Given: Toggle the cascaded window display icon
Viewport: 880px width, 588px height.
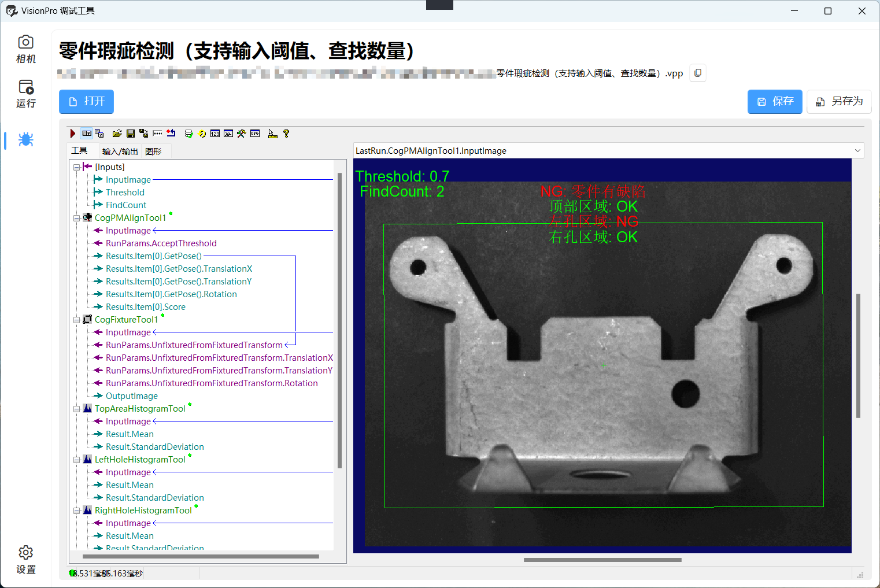Looking at the screenshot, I should tap(99, 133).
